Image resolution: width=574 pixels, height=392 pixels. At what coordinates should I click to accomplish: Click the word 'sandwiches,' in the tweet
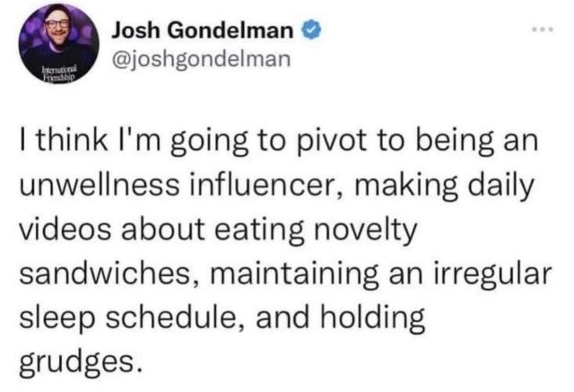point(109,274)
